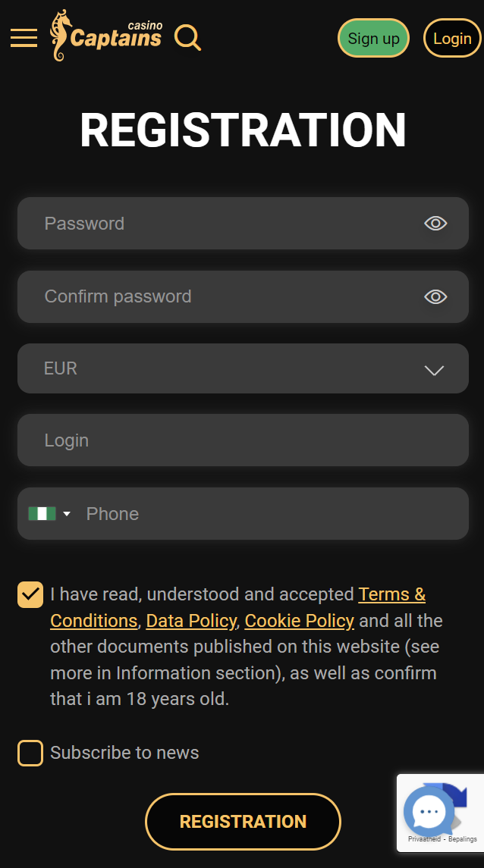This screenshot has height=868, width=484.
Task: Open the phone country code selector
Action: tap(49, 513)
